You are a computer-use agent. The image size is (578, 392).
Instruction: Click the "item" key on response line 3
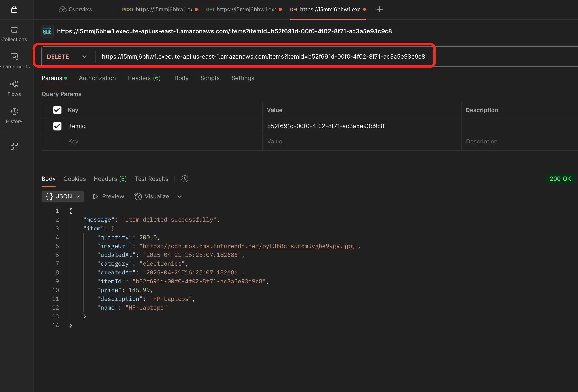click(x=94, y=229)
